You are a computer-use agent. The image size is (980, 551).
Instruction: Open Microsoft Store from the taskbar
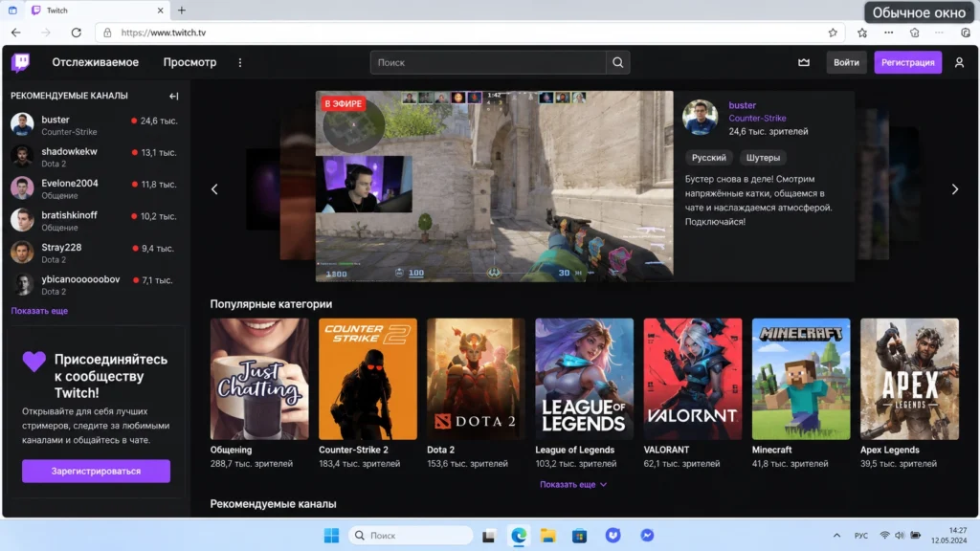(579, 536)
